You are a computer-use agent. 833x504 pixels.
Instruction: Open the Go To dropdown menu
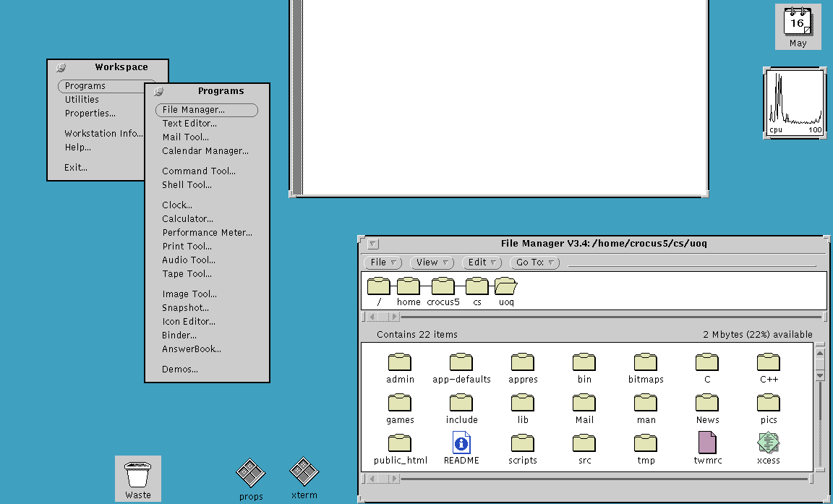point(534,262)
